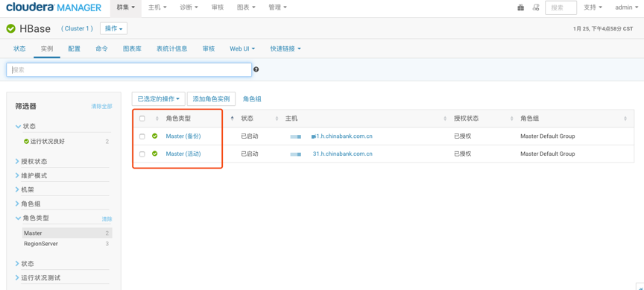
Task: Sort the 角色组 column
Action: [x=625, y=119]
